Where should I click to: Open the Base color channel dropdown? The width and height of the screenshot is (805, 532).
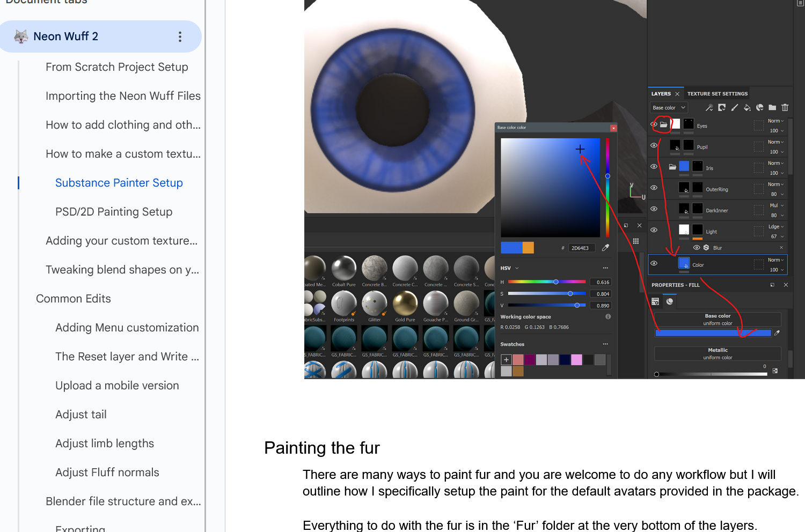point(668,108)
